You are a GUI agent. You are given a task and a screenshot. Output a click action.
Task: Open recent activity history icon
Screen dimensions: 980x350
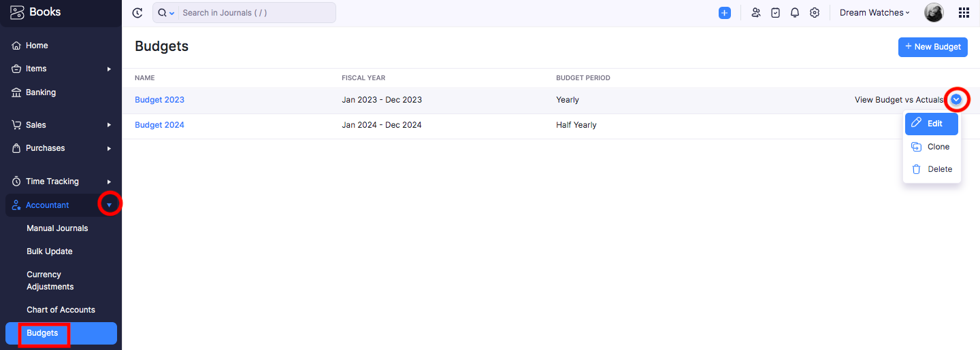pyautogui.click(x=137, y=13)
